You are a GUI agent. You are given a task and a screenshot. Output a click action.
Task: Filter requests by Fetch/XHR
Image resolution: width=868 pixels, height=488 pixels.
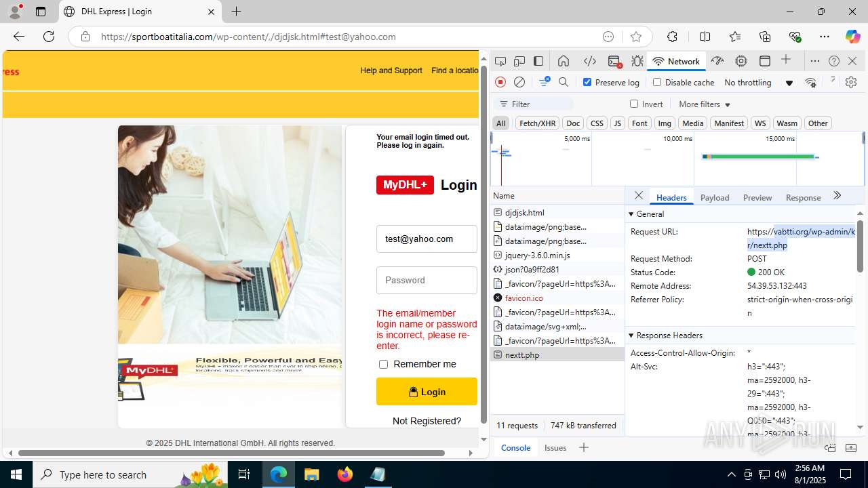537,123
